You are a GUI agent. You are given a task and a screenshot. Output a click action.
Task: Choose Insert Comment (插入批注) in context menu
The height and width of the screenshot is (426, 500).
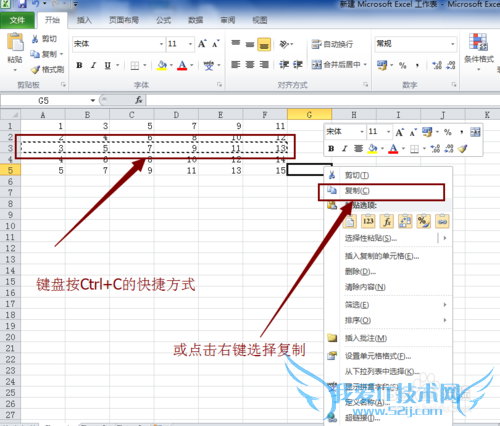(388, 338)
